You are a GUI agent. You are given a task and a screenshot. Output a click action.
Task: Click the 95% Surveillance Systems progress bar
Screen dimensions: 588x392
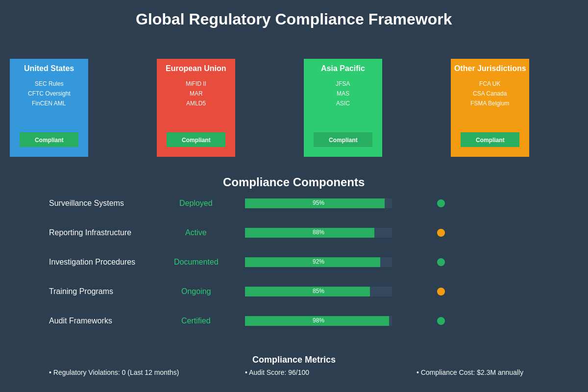point(318,203)
